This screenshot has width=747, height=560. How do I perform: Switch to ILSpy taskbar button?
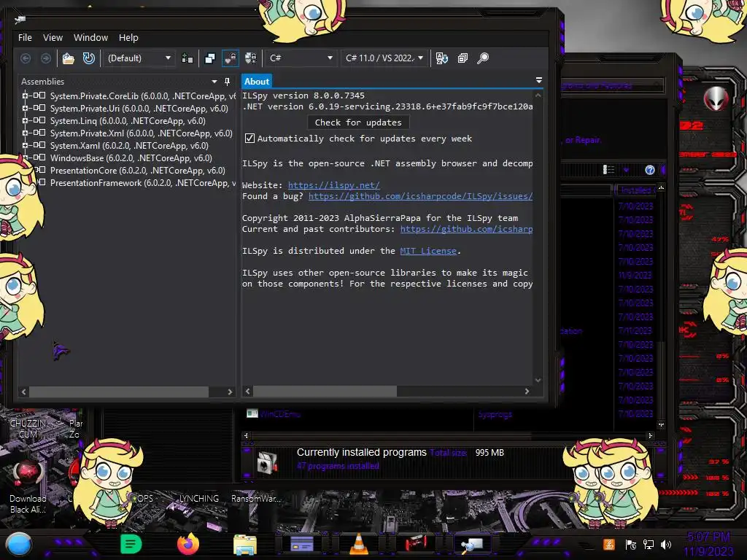[472, 545]
